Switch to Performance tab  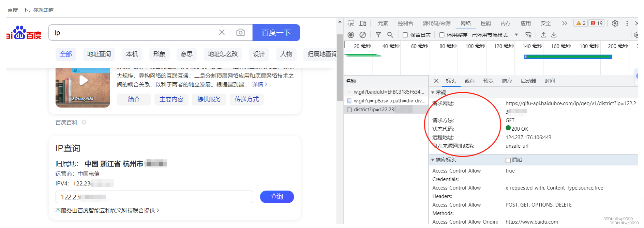click(485, 23)
